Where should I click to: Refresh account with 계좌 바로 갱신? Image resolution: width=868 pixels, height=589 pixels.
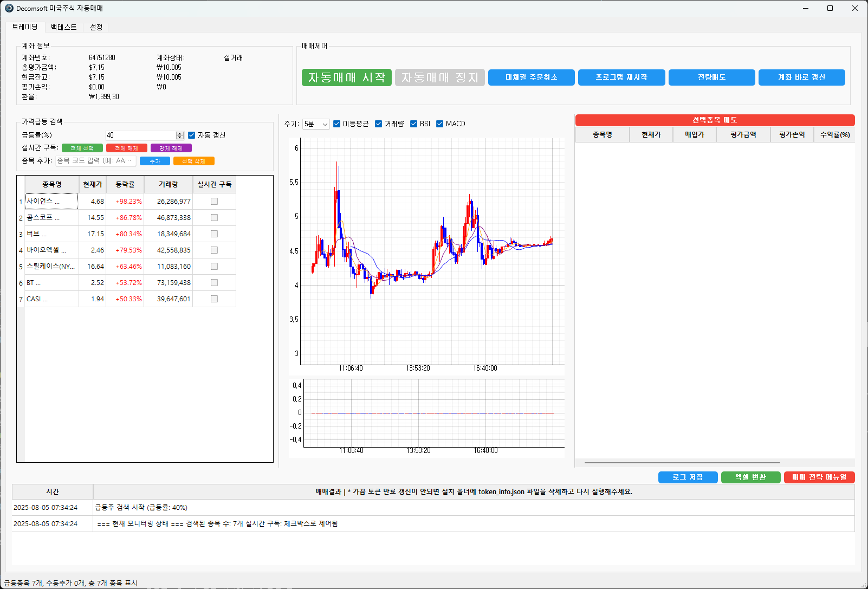pos(802,77)
